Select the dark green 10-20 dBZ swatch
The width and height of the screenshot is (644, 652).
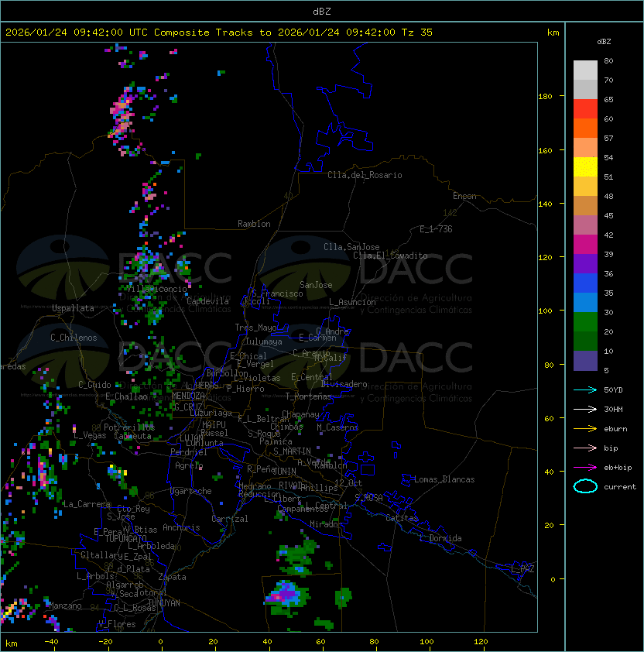click(x=585, y=341)
